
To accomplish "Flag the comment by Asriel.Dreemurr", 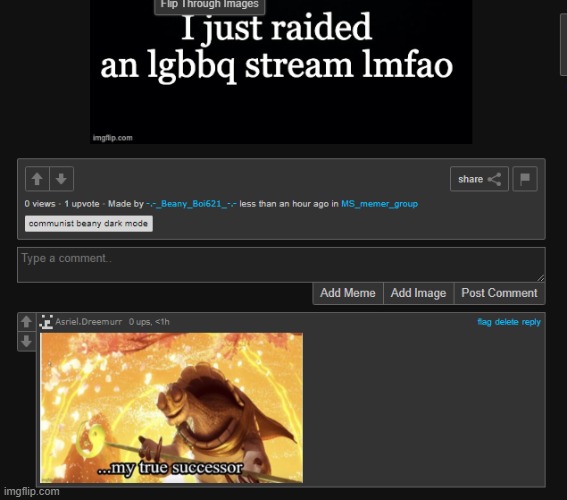I will [484, 322].
